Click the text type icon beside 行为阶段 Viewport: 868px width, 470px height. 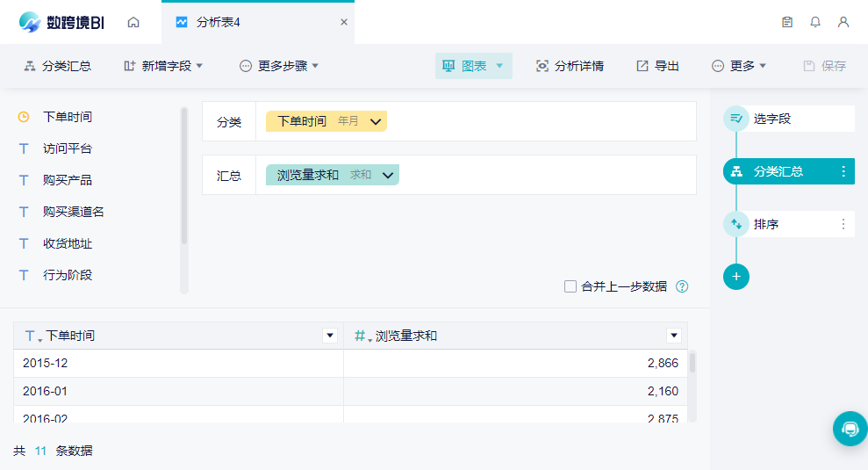click(23, 275)
